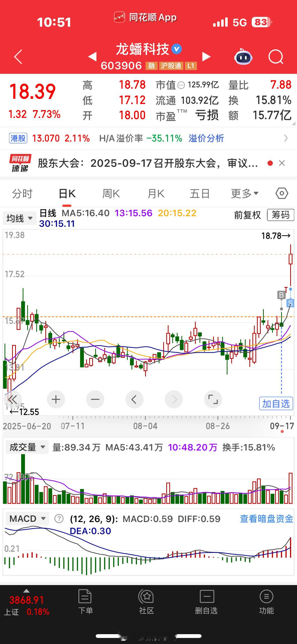Tap the current price 18.39
This screenshot has height=644, width=297.
point(32,91)
